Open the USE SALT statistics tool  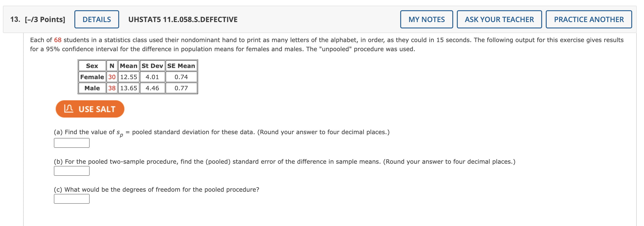[90, 108]
